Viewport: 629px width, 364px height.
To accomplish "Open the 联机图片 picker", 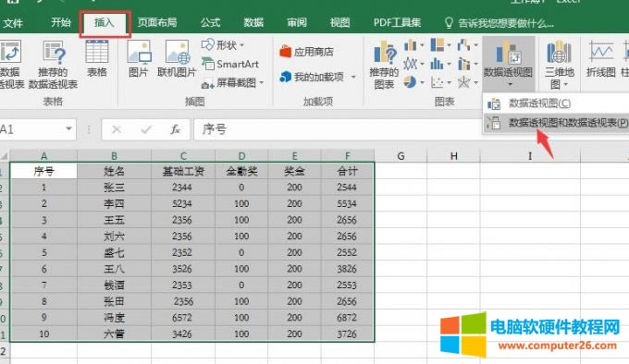I will [x=177, y=59].
